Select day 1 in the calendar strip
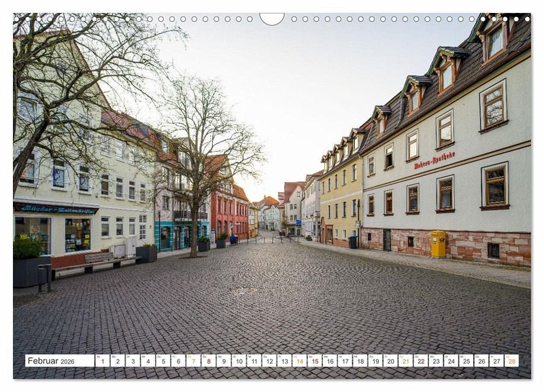 [102, 361]
